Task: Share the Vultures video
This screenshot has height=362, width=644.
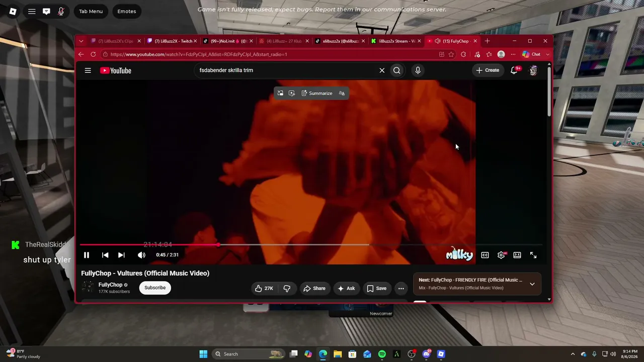Action: (314, 288)
